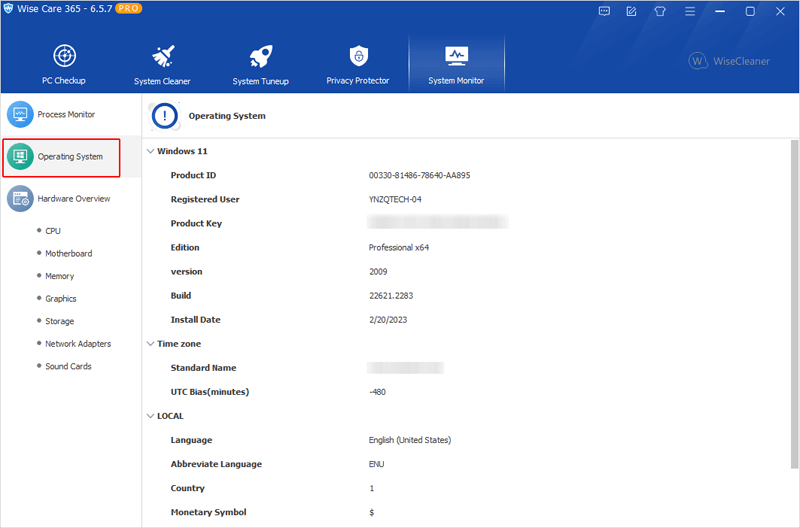Click Abbreviate Language value ENU
This screenshot has height=528, width=800.
[x=377, y=464]
